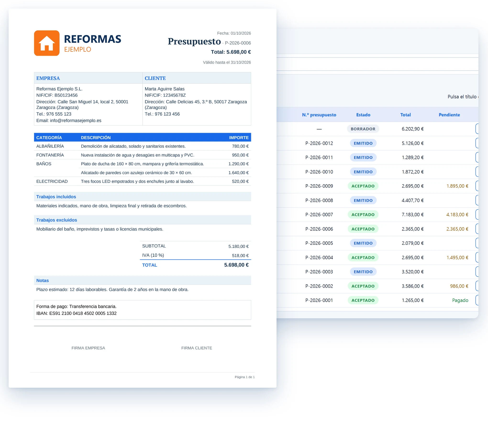Click the FONTANERÍA category row
The height and width of the screenshot is (448, 488).
tap(143, 155)
